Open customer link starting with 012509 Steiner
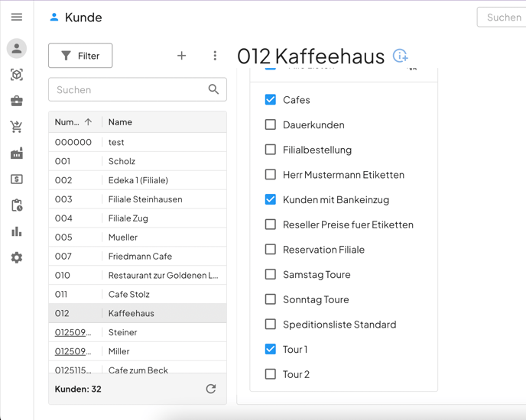Screen dimensions: 526x420 point(73,332)
